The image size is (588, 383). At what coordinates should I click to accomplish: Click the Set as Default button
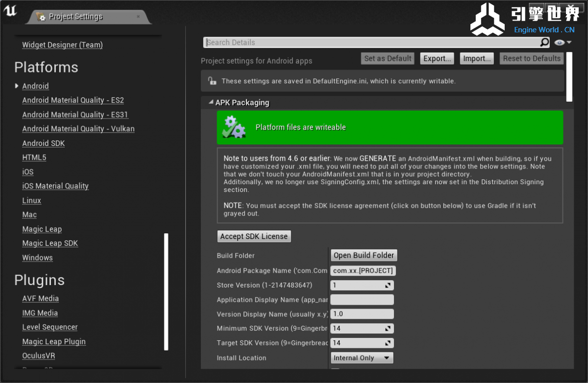click(388, 59)
